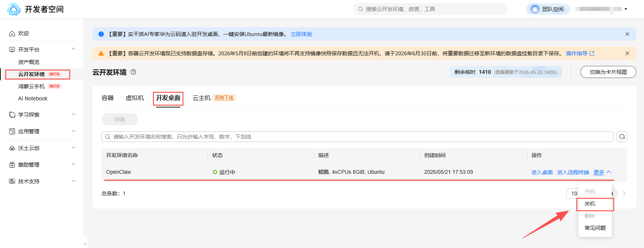Click the 团队空间 avatar icon
This screenshot has width=644, height=248.
click(535, 9)
